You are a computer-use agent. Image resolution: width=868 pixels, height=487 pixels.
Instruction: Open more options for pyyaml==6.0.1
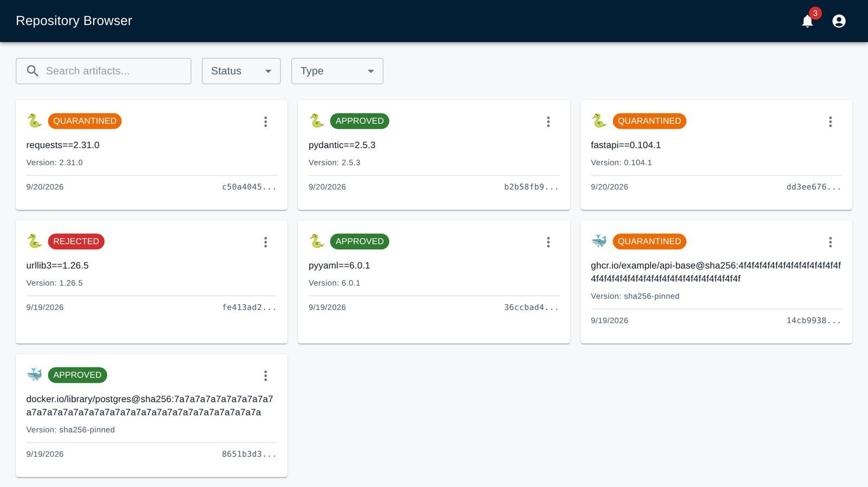tap(548, 242)
